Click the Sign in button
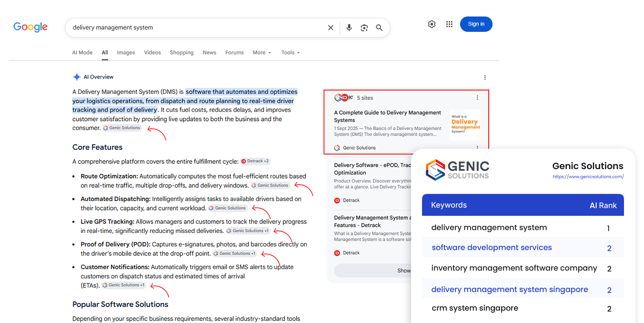The height and width of the screenshot is (323, 644). click(476, 24)
